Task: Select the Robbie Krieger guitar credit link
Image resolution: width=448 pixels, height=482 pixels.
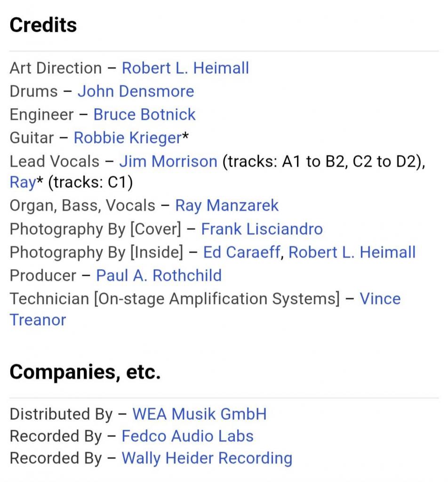Action: point(128,138)
